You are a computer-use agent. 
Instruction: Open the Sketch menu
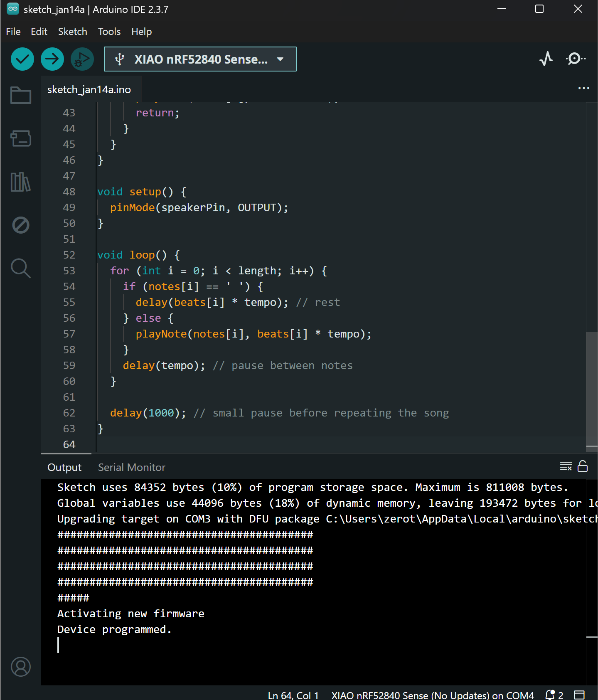(73, 32)
